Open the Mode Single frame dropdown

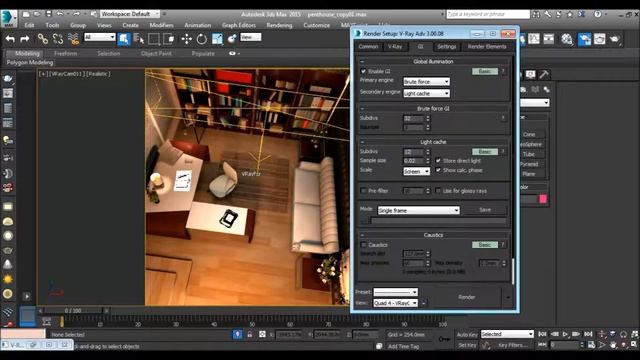[418, 210]
